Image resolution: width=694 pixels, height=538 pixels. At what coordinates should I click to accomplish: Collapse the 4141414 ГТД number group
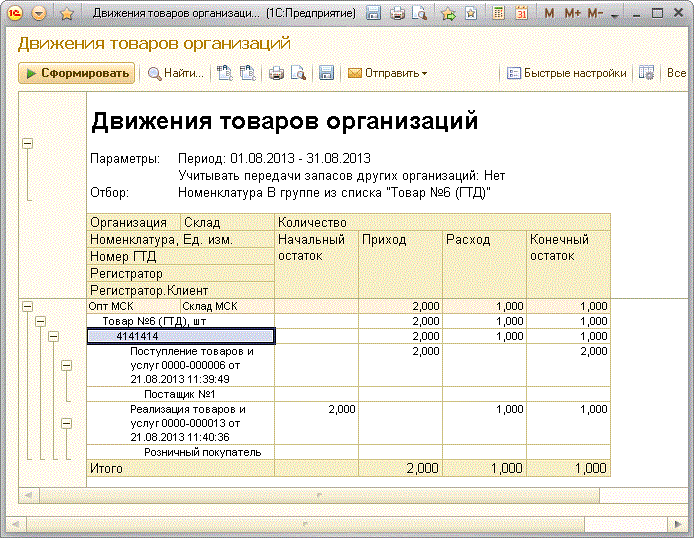click(54, 336)
